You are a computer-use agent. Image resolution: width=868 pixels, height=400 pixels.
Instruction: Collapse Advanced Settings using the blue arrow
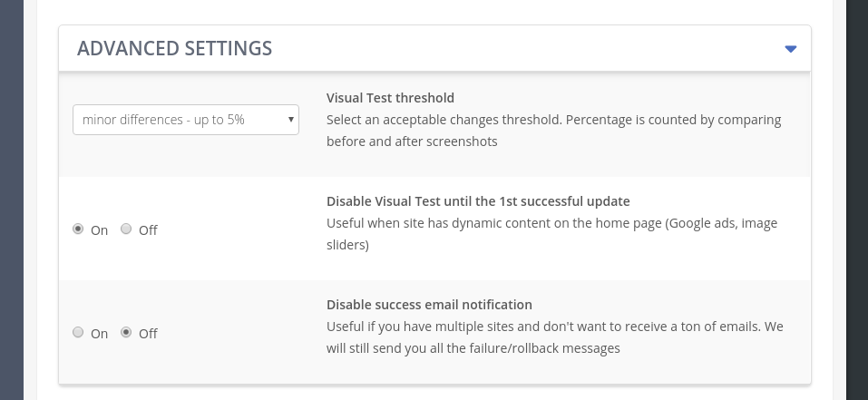tap(791, 49)
